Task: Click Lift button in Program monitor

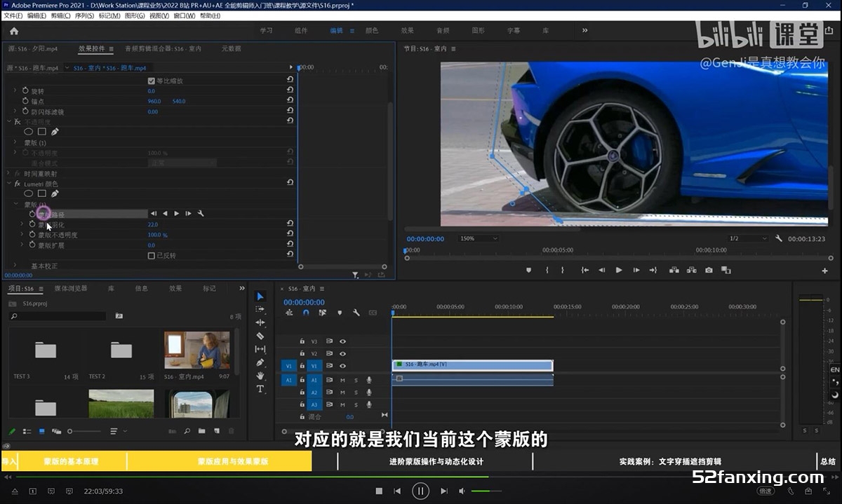Action: (x=674, y=270)
